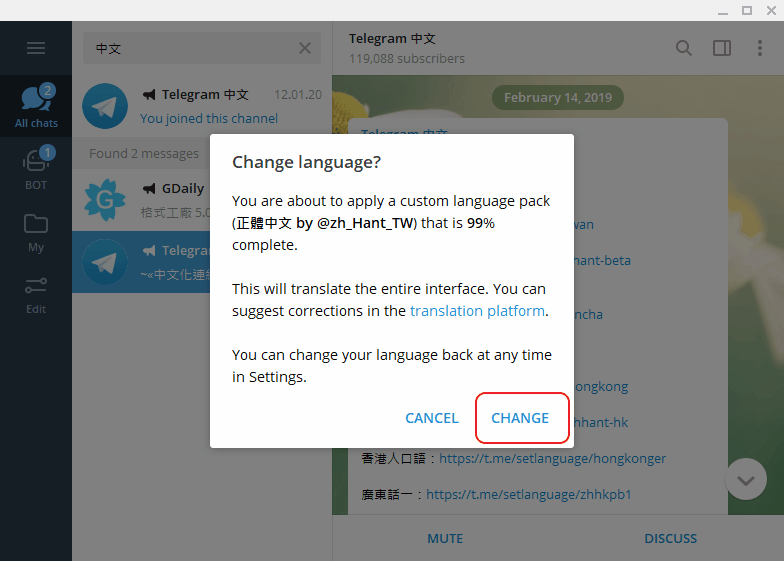
Task: Clear the search field text
Action: tap(304, 48)
